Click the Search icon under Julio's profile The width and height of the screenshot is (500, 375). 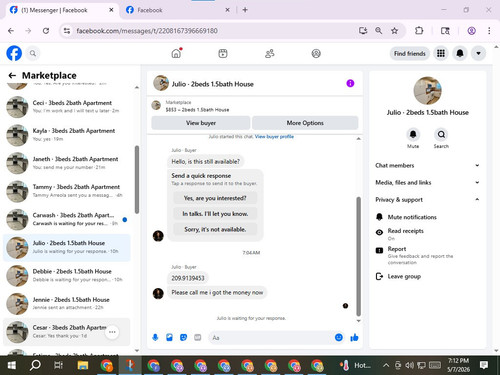pos(441,134)
